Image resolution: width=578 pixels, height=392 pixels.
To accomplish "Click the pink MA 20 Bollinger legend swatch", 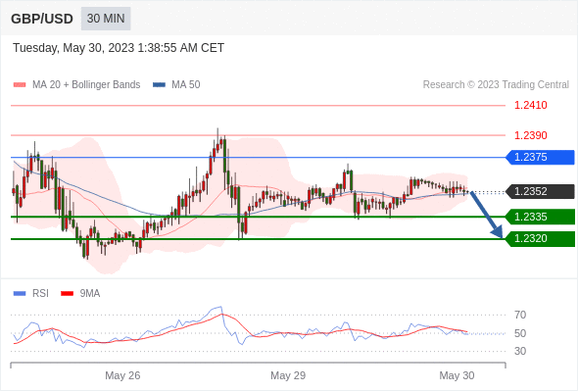I will point(20,85).
